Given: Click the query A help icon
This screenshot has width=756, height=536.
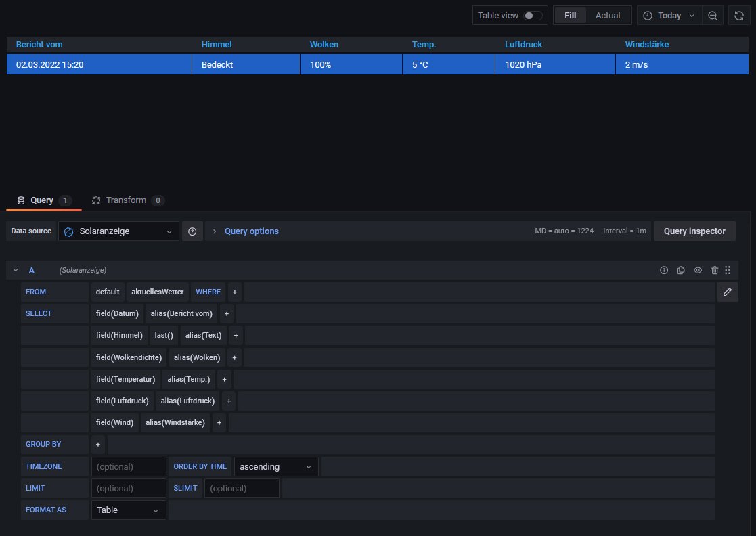Looking at the screenshot, I should tap(664, 271).
